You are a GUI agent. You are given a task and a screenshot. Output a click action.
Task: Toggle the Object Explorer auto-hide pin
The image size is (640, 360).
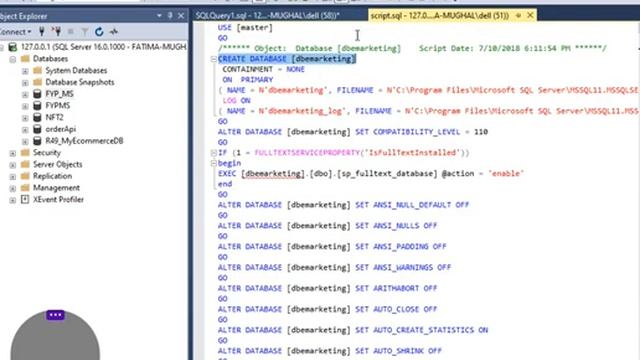tap(170, 16)
